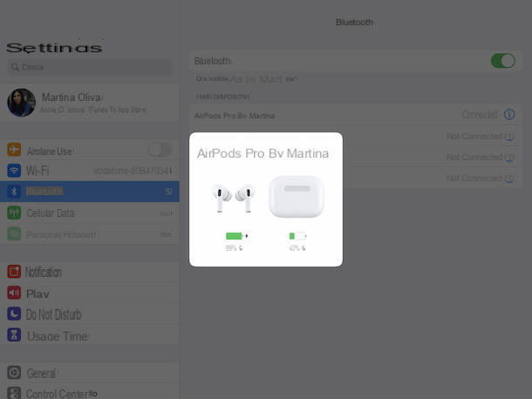
Task: Tap the General gear icon
Action: (x=14, y=373)
